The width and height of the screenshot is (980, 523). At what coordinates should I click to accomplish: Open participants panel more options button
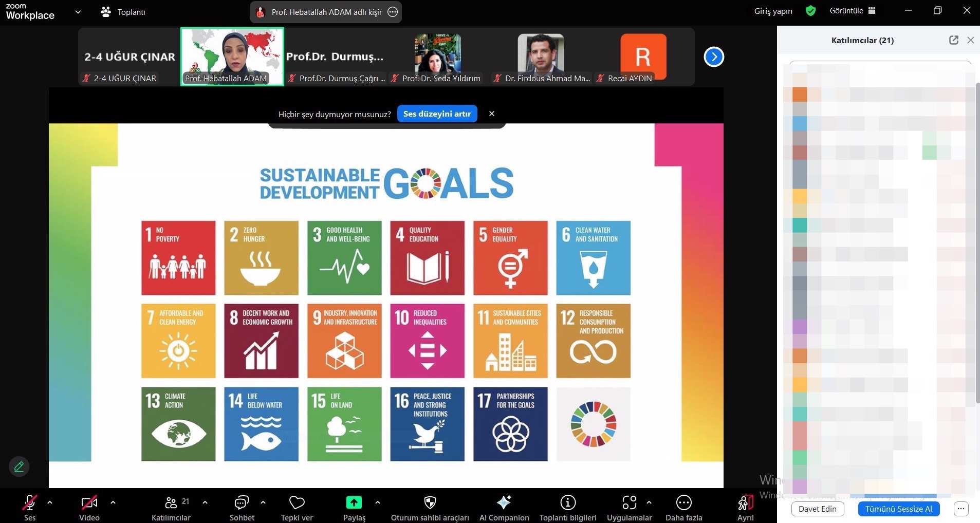(x=961, y=509)
